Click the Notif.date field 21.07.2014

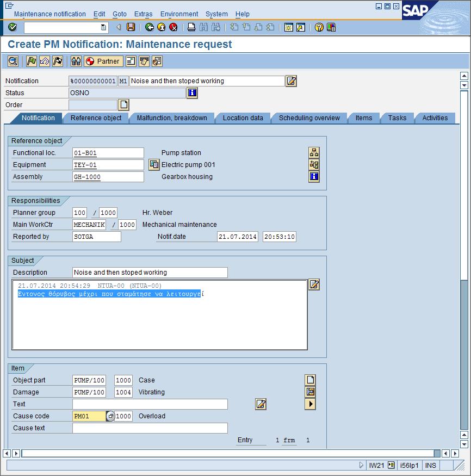(x=238, y=237)
